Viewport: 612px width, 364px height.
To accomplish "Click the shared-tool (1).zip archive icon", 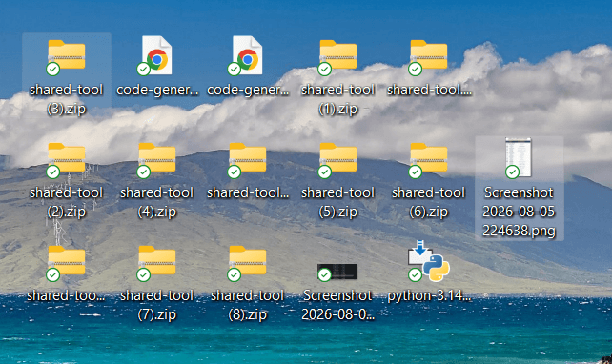I will pyautogui.click(x=338, y=55).
